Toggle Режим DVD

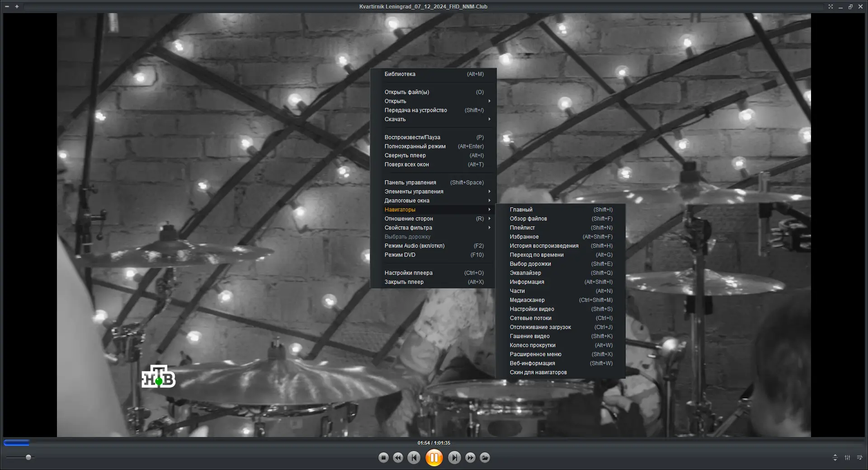tap(434, 255)
